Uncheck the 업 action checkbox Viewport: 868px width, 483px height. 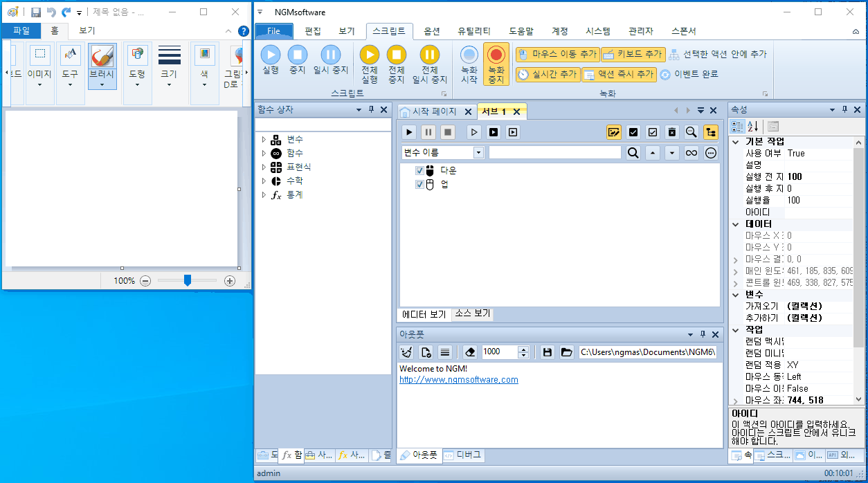(x=419, y=184)
